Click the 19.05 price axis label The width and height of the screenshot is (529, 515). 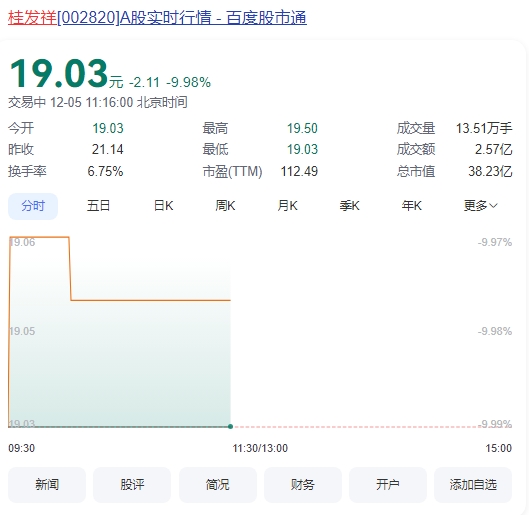tap(22, 331)
